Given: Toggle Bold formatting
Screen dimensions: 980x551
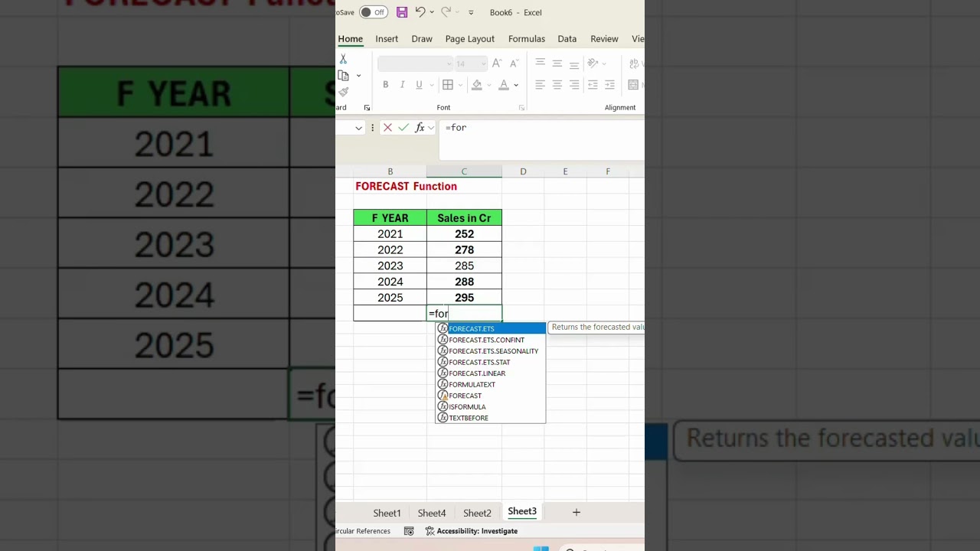Looking at the screenshot, I should pyautogui.click(x=386, y=85).
